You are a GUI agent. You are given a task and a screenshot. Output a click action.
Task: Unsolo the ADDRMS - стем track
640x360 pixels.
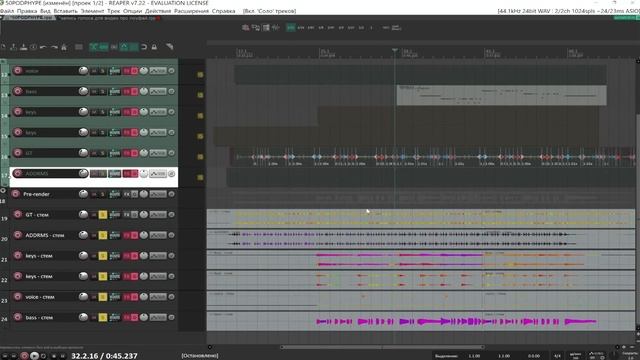click(102, 236)
